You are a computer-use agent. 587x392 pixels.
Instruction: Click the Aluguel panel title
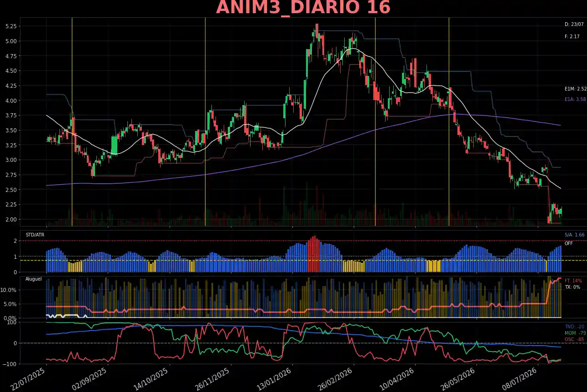point(33,279)
